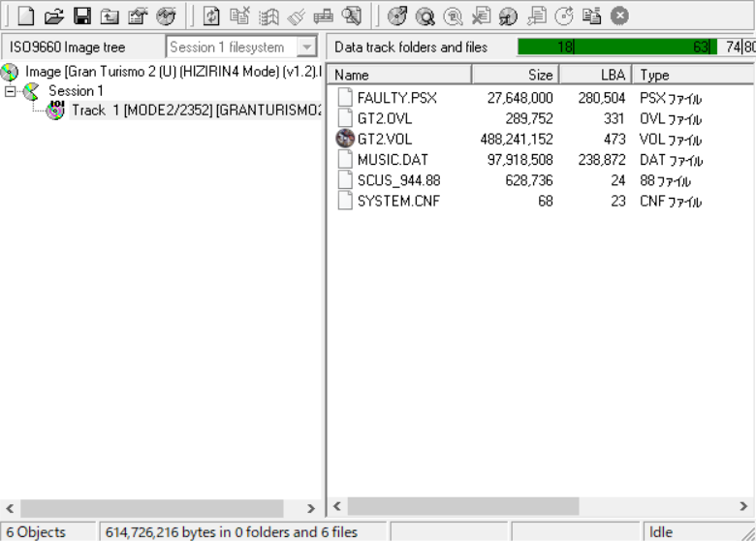Select Track 1 MODE2/2352 tree item
The width and height of the screenshot is (756, 541).
[196, 110]
